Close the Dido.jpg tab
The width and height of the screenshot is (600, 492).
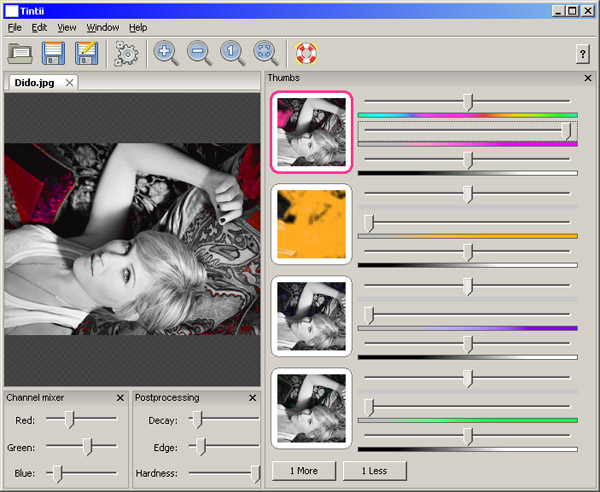[x=69, y=83]
